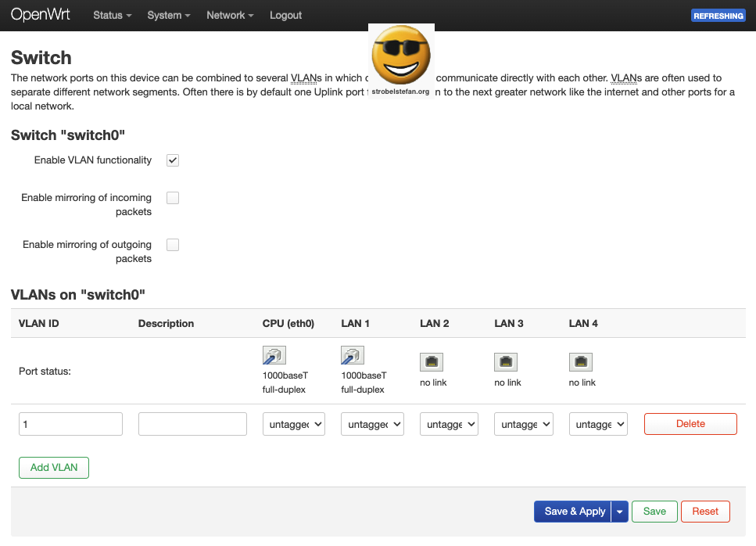Click the LAN 3 no-link port icon

[506, 361]
